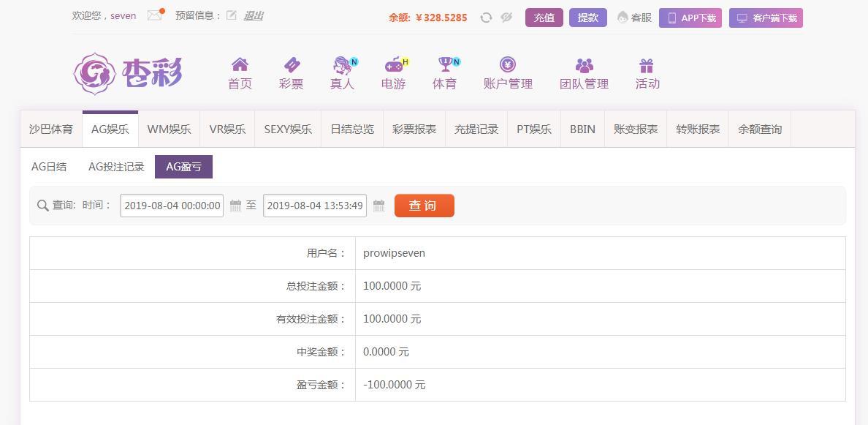The image size is (868, 425).
Task: Click the seven username link
Action: click(x=123, y=15)
